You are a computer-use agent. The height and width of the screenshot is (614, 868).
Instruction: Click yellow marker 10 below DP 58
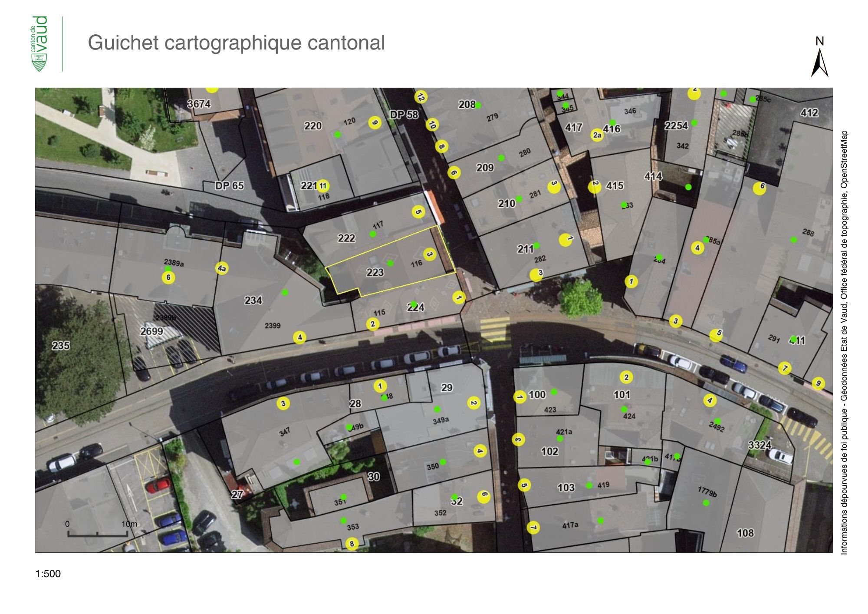[x=432, y=125]
